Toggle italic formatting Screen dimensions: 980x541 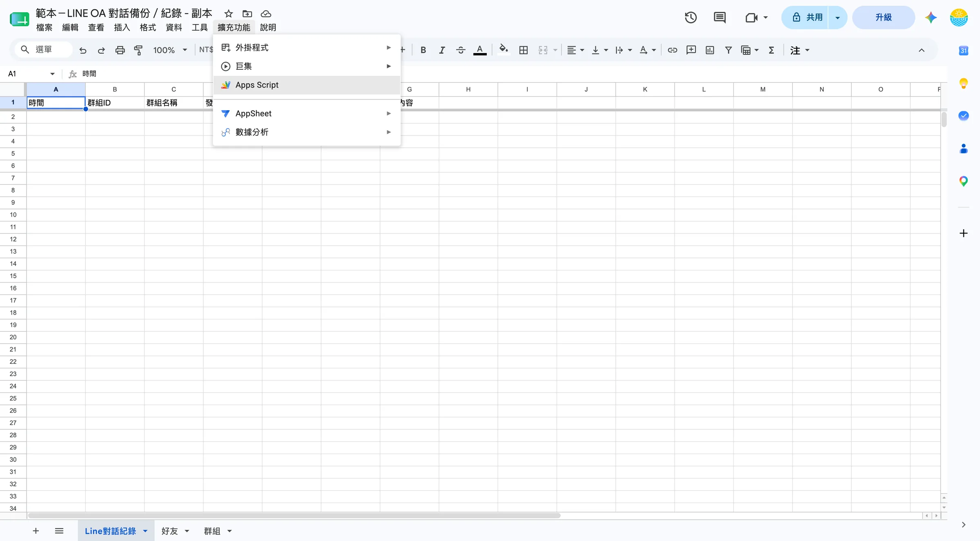442,50
